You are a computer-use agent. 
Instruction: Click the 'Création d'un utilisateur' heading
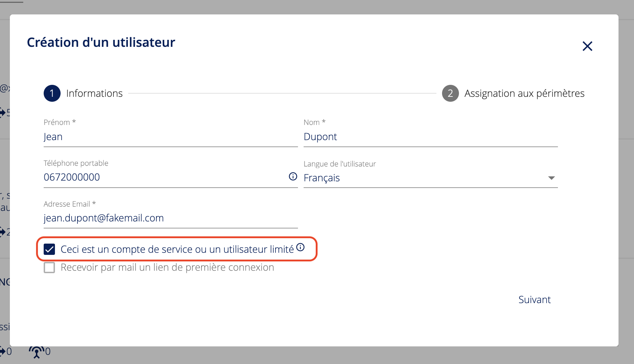click(101, 43)
